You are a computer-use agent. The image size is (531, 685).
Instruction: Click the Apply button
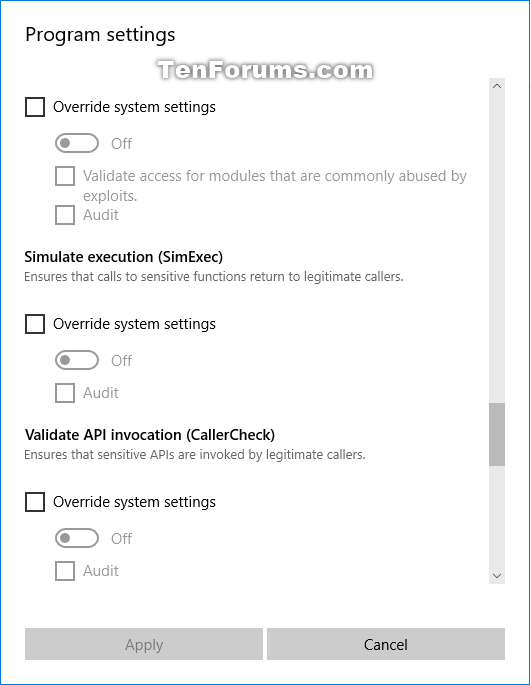pyautogui.click(x=144, y=644)
